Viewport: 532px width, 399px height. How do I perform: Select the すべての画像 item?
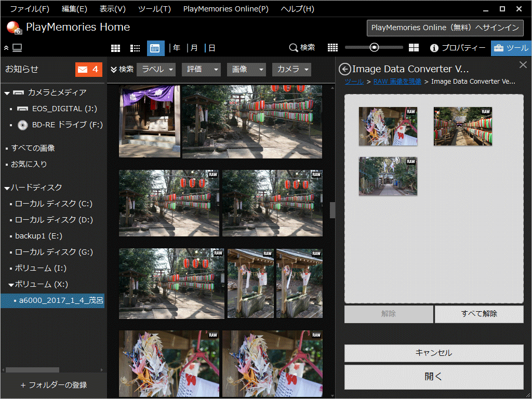click(x=33, y=148)
